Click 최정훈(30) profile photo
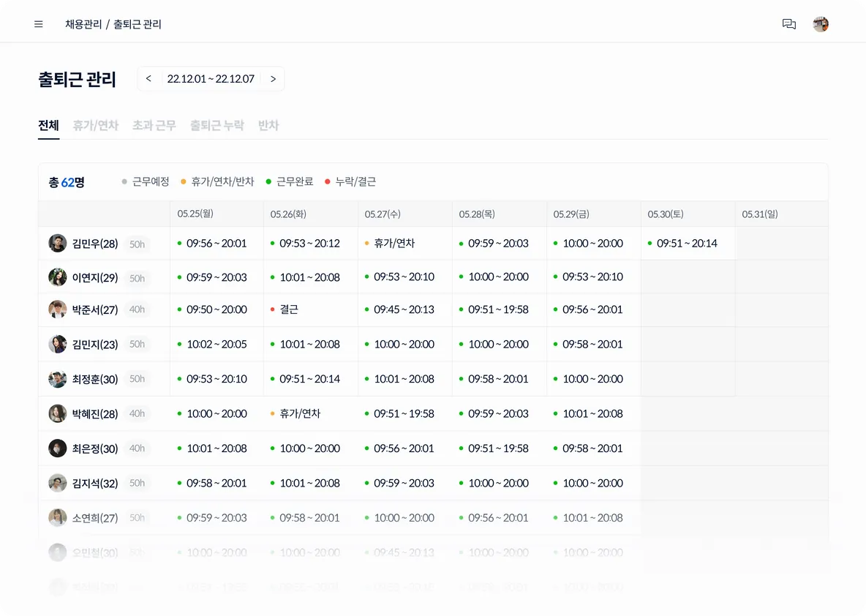866x616 pixels. pos(58,379)
